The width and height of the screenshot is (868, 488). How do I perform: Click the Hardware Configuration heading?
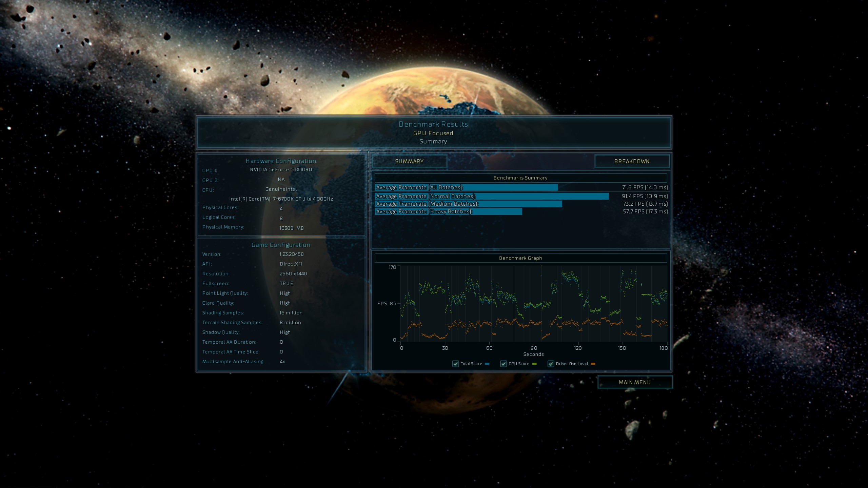[x=281, y=161]
